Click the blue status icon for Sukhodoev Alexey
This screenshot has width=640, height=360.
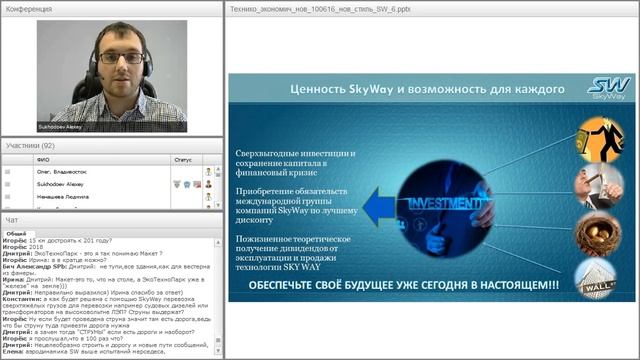pos(187,184)
